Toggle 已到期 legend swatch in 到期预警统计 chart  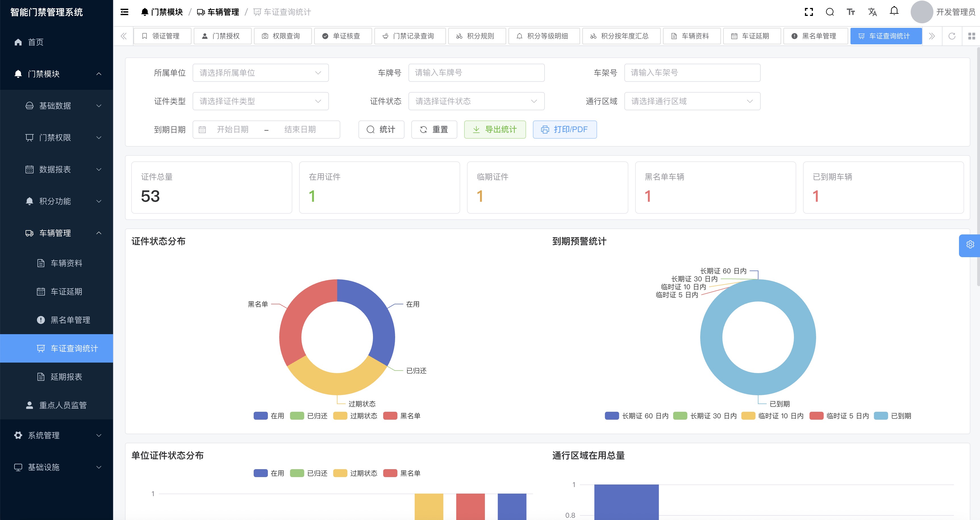[881, 416]
